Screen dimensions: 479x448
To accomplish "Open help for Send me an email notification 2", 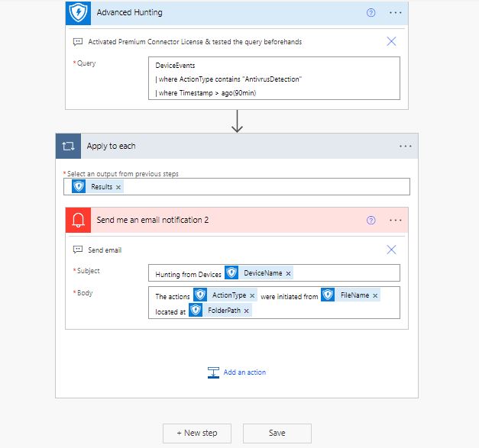I will tap(371, 221).
